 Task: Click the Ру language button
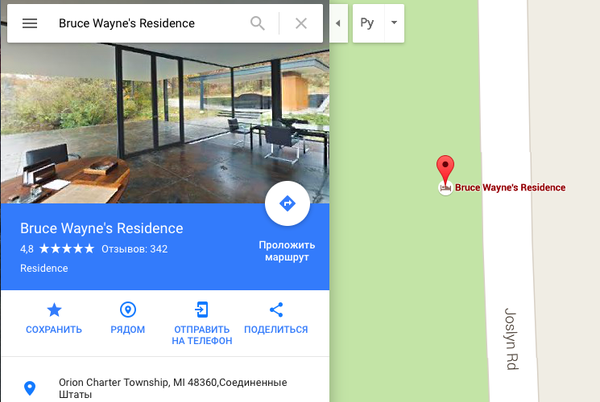tap(367, 23)
